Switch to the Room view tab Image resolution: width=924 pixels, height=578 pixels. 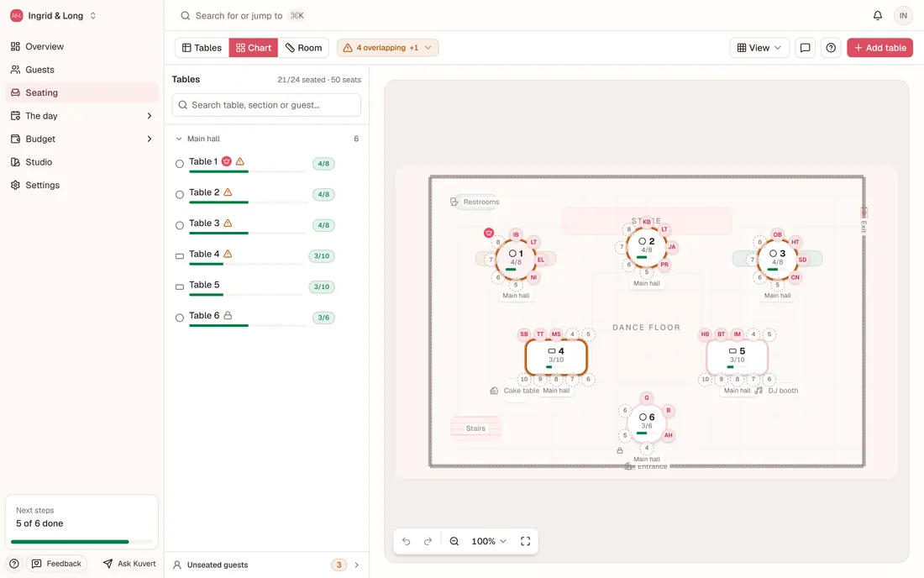(x=303, y=48)
